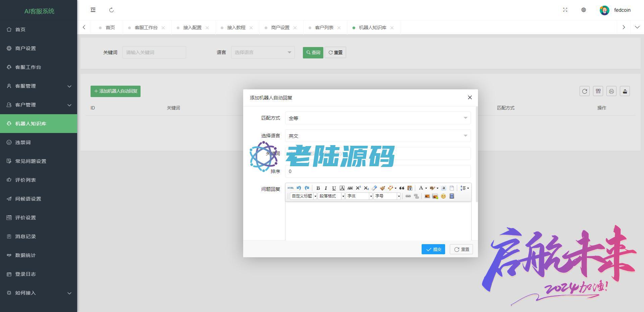Insert a blockquote with the quote icon

pyautogui.click(x=401, y=188)
